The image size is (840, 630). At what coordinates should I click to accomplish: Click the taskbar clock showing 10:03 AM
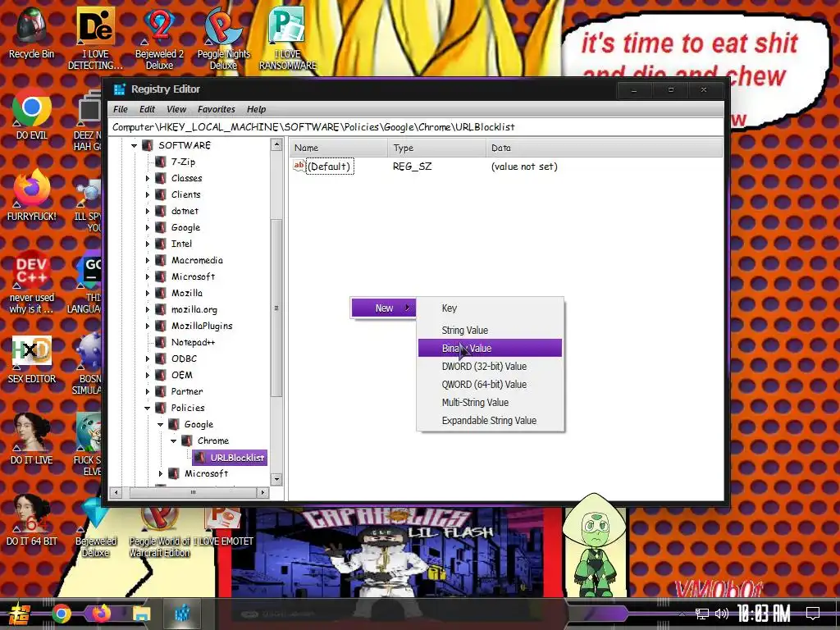pos(764,614)
